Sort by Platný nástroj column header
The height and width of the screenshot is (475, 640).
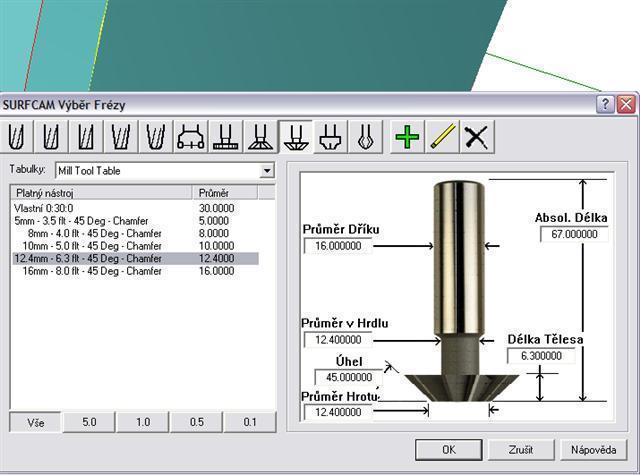click(x=101, y=193)
